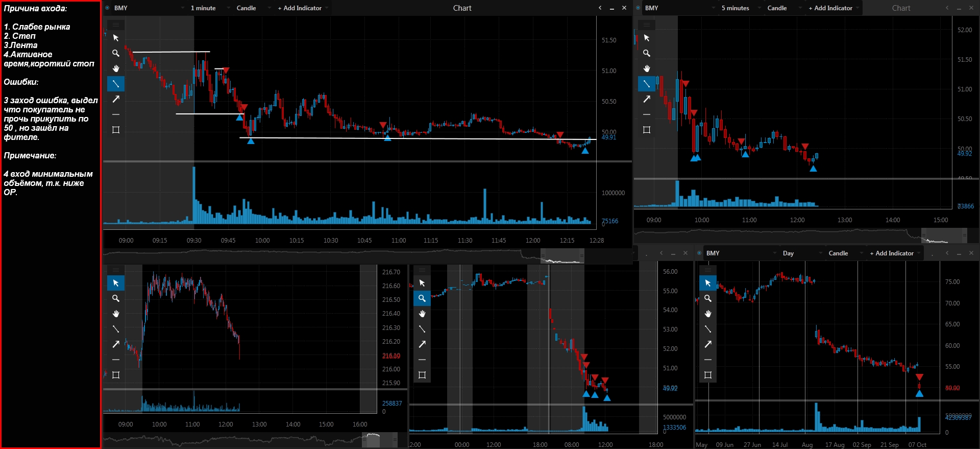Click the highlighted magnifier in the 56.00-axis chart
The width and height of the screenshot is (980, 449).
422,298
